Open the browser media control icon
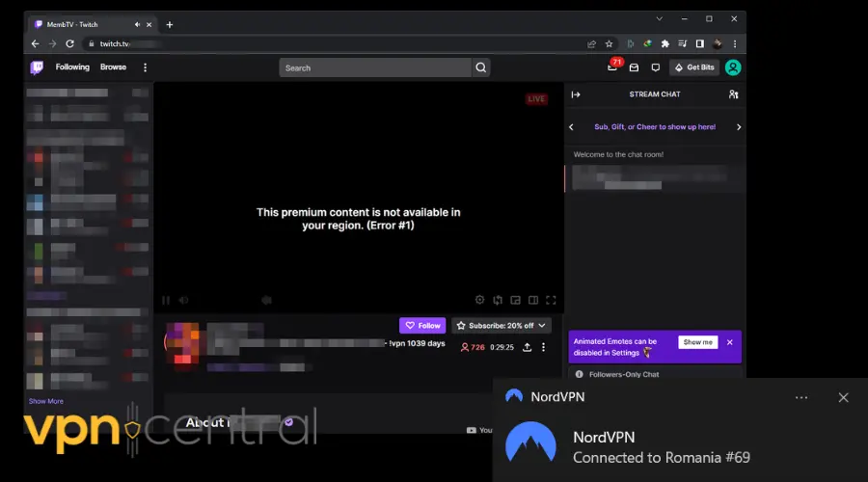Screen dimensions: 868x482 click(683, 43)
